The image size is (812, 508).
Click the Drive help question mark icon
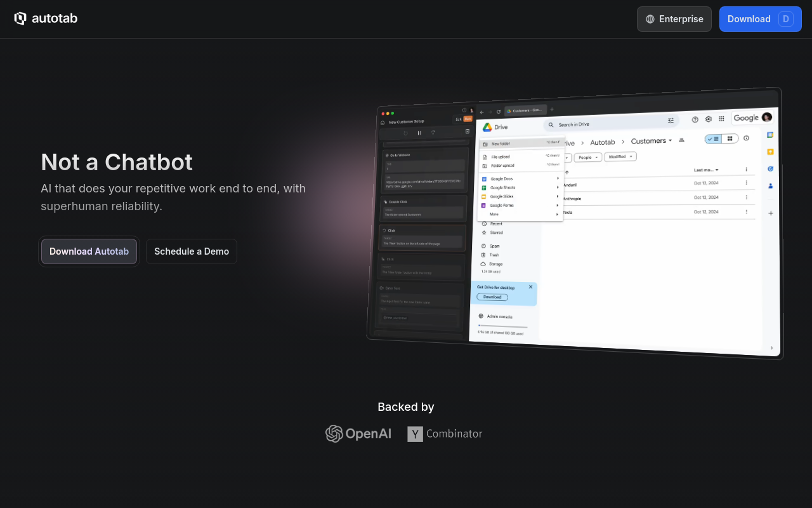click(x=695, y=119)
